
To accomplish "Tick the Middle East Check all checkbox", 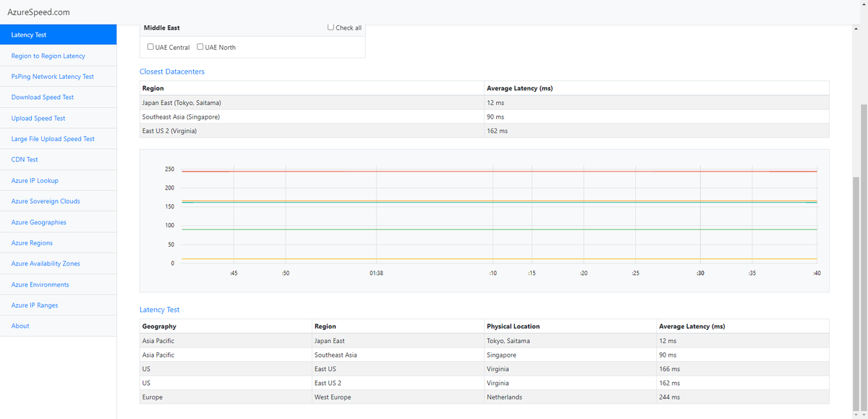I will [331, 27].
